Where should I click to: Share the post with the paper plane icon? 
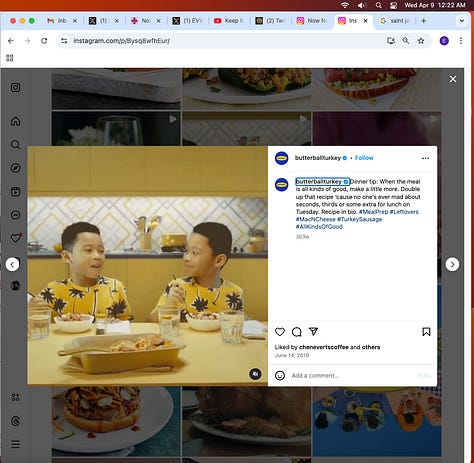[313, 331]
